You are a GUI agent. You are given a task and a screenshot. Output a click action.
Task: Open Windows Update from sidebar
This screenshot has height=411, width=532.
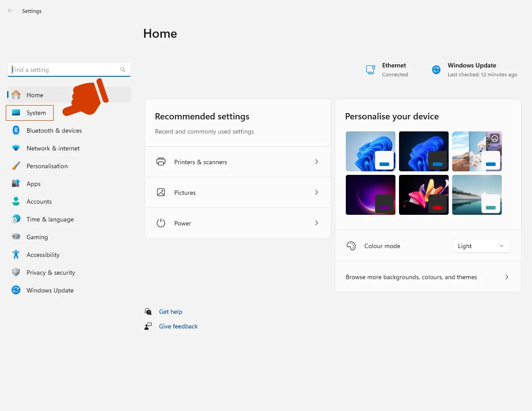tap(69, 290)
